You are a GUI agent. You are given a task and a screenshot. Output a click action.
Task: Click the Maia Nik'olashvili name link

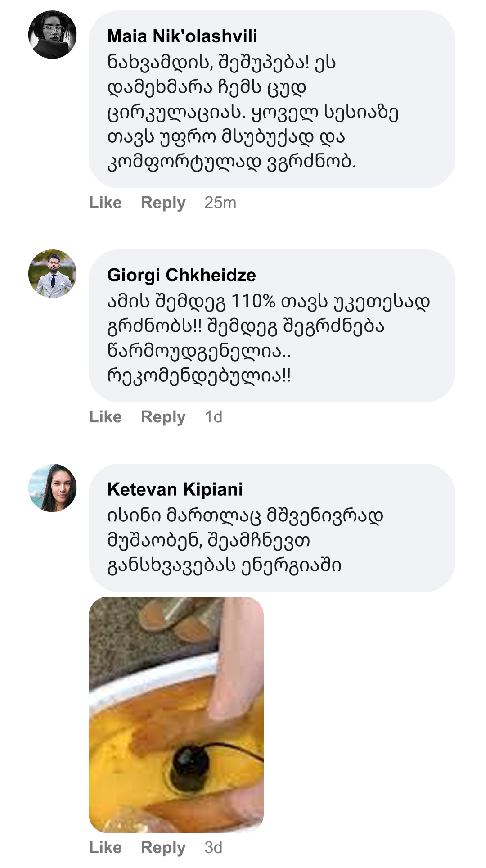[x=182, y=36]
